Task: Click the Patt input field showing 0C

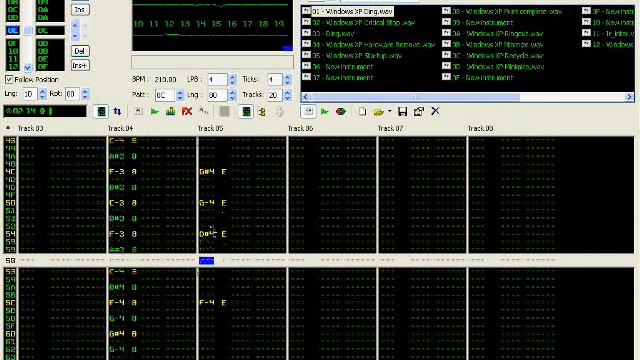Action: (x=165, y=95)
